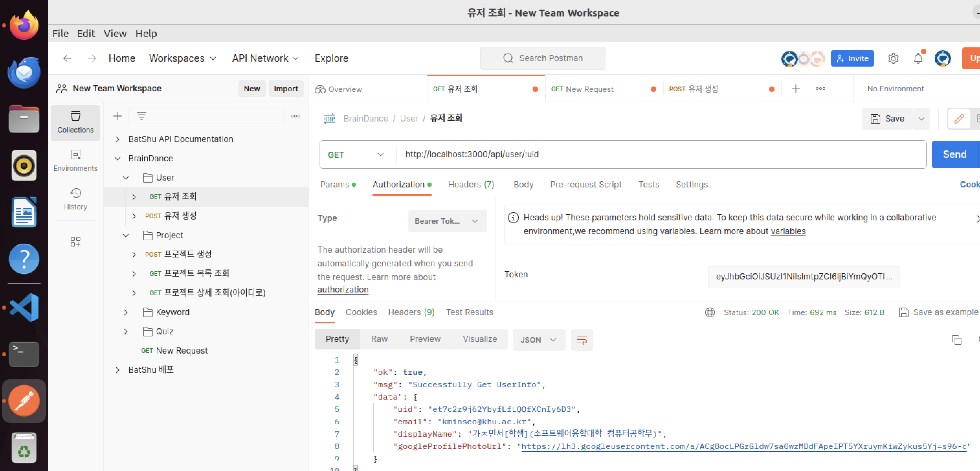
Task: Click the network globe icon by Status
Action: click(x=710, y=312)
